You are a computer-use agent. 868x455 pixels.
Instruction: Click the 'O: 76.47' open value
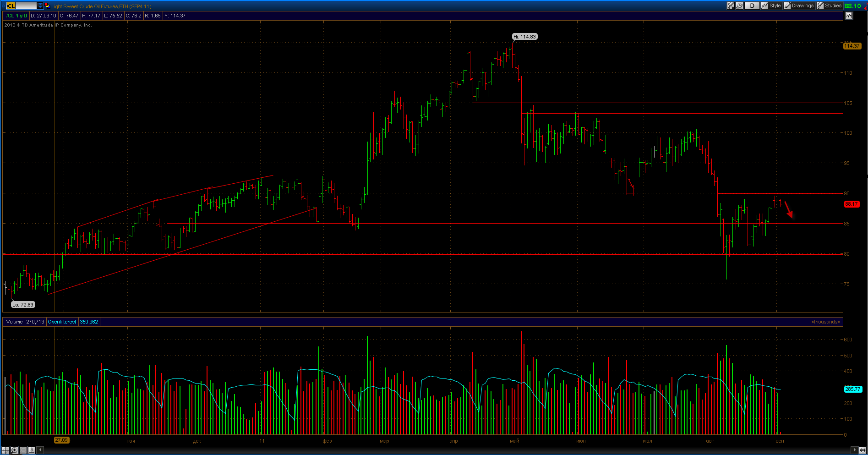[x=69, y=16]
